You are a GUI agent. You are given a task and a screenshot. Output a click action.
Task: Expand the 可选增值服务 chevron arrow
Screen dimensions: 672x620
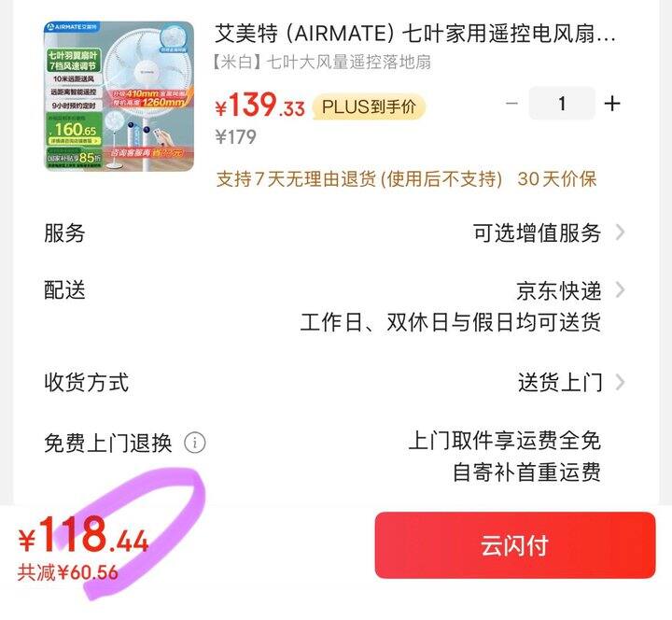tap(620, 232)
